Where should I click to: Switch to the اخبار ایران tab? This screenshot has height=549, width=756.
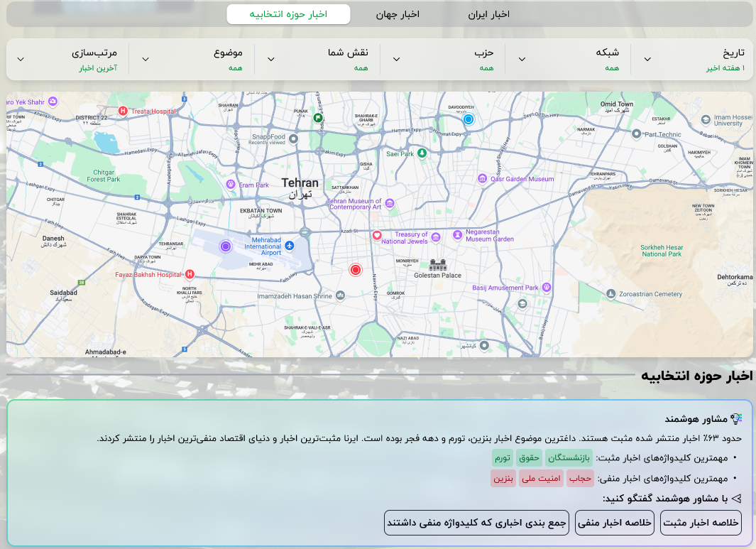[489, 14]
